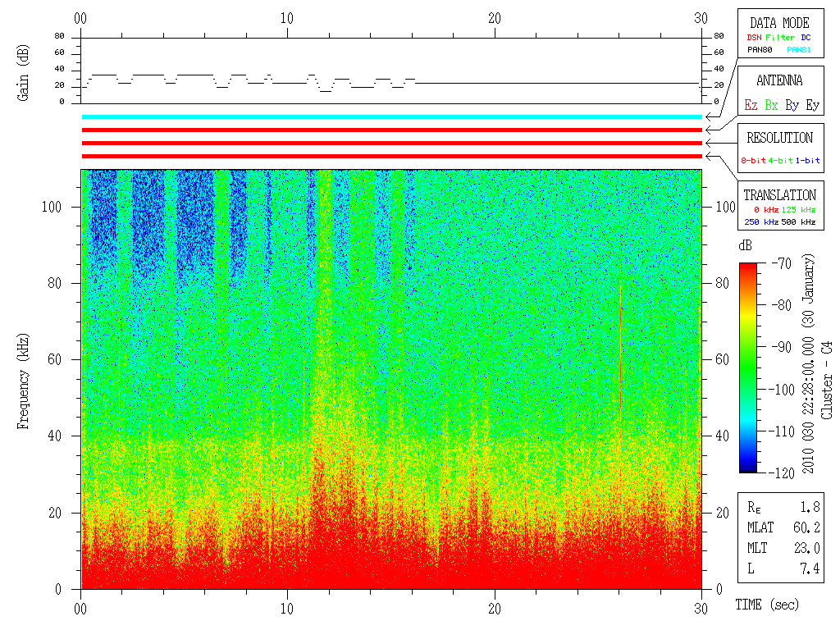Click the green Bx antenna label
Viewport: 840px width, 630px height.
[x=771, y=105]
